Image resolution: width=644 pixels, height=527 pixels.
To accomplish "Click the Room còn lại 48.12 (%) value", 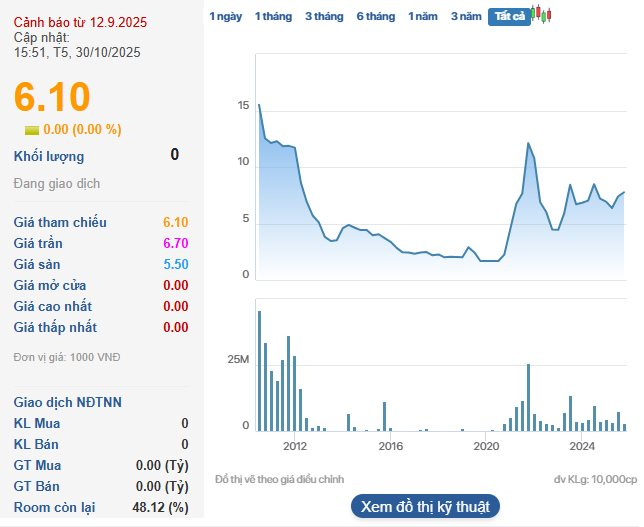I will coord(160,508).
